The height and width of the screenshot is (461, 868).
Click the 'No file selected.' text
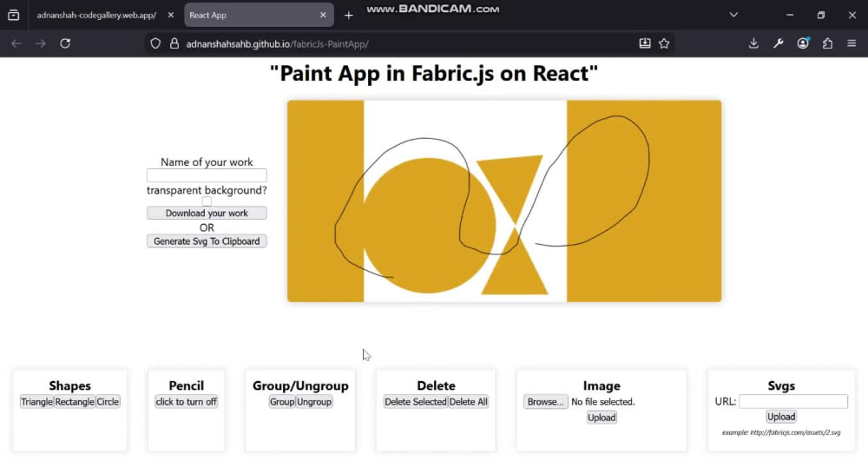(x=603, y=402)
